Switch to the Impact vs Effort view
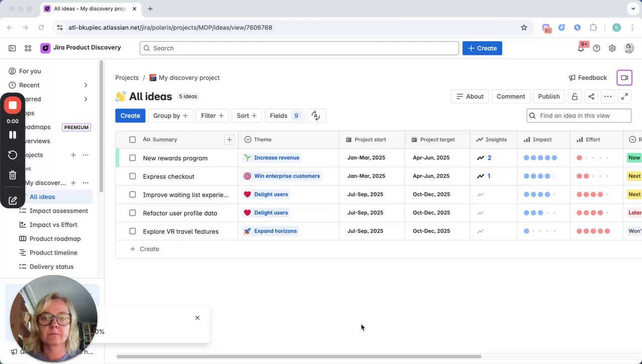 click(53, 225)
